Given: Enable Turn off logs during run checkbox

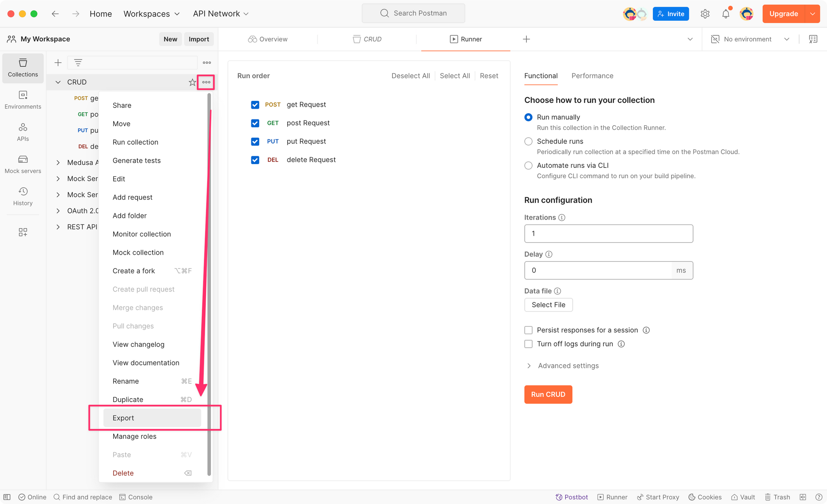Looking at the screenshot, I should (528, 344).
